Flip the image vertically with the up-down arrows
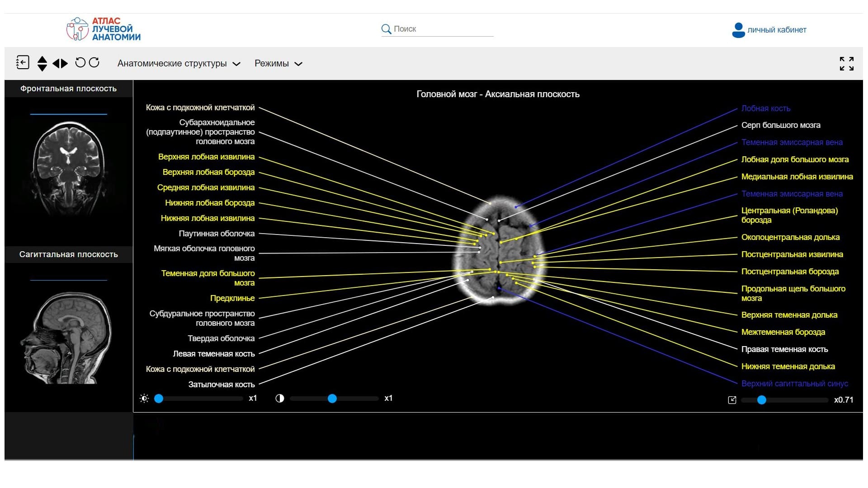 pos(42,63)
